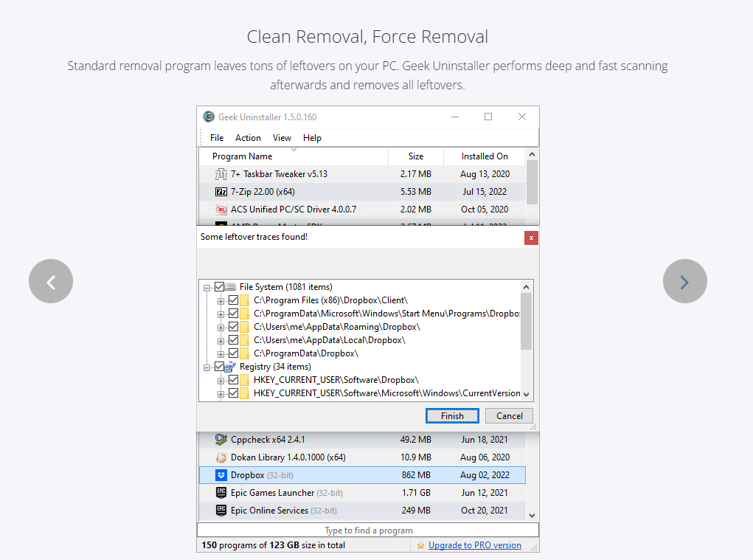Close the leftover traces dialog with red X

(x=531, y=238)
